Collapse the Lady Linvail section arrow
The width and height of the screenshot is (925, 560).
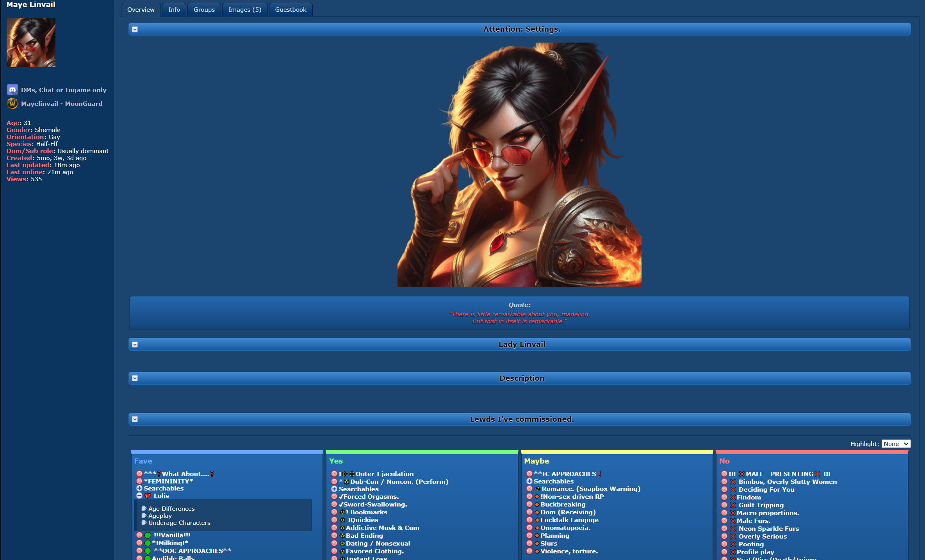[x=135, y=344]
